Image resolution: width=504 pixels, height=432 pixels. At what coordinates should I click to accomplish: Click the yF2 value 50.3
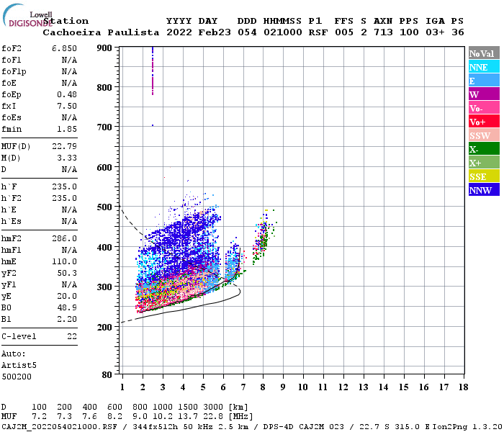67,273
